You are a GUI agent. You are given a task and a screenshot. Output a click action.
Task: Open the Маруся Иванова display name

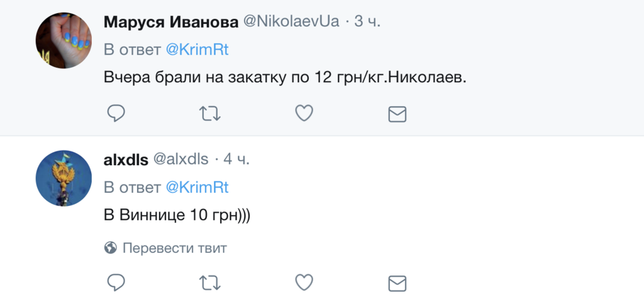click(x=170, y=21)
